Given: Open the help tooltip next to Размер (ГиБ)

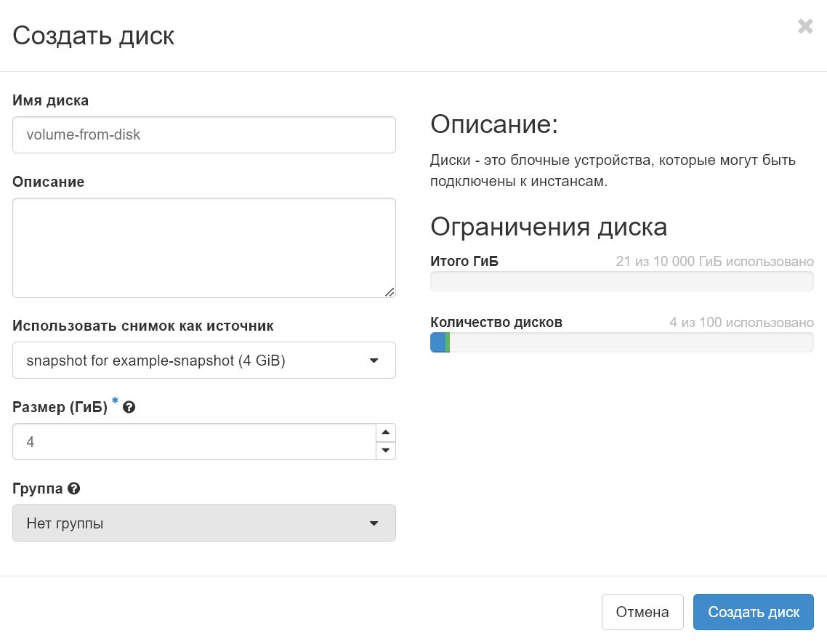Looking at the screenshot, I should point(129,408).
